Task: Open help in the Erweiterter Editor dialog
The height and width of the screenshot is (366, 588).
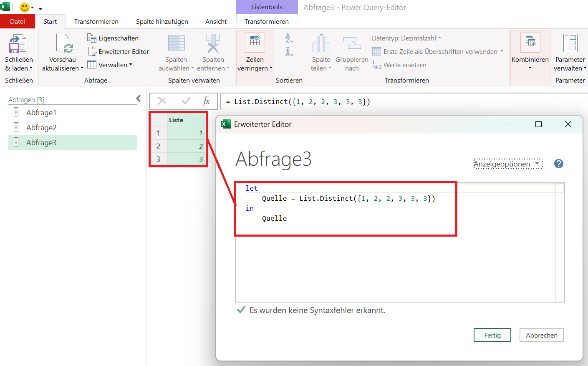Action: (x=559, y=164)
